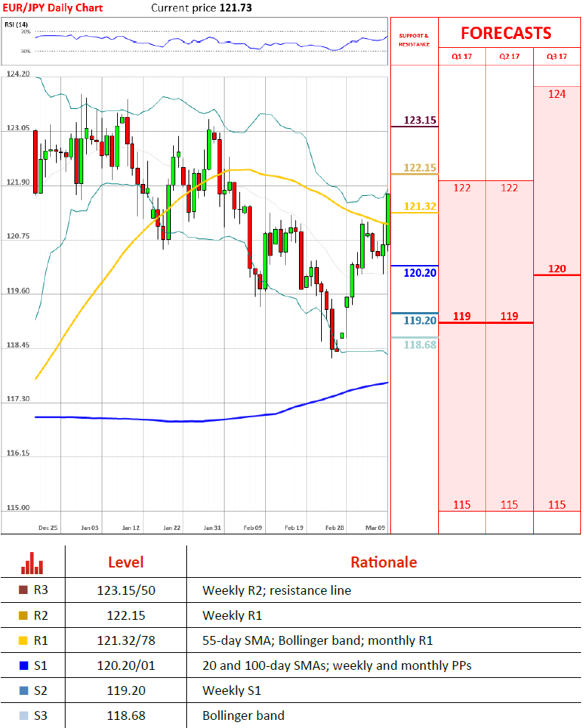Select the Q3 17 forecast column header
The width and height of the screenshot is (584, 728).
pos(557,56)
